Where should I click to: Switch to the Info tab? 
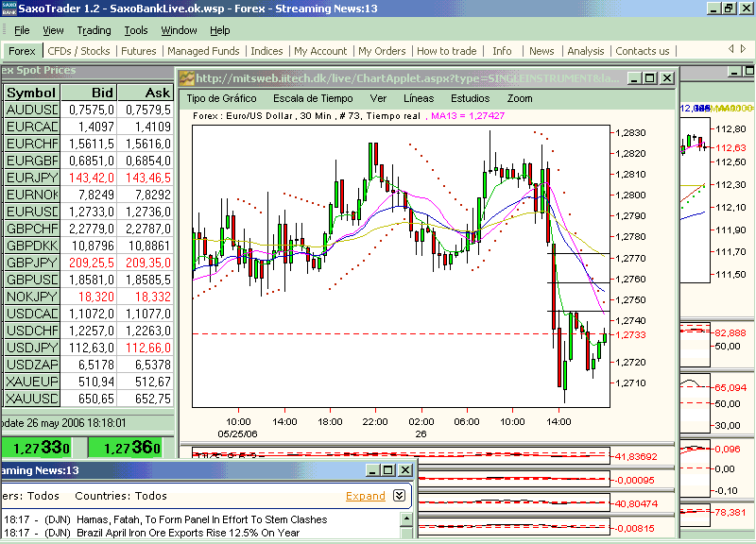point(502,51)
